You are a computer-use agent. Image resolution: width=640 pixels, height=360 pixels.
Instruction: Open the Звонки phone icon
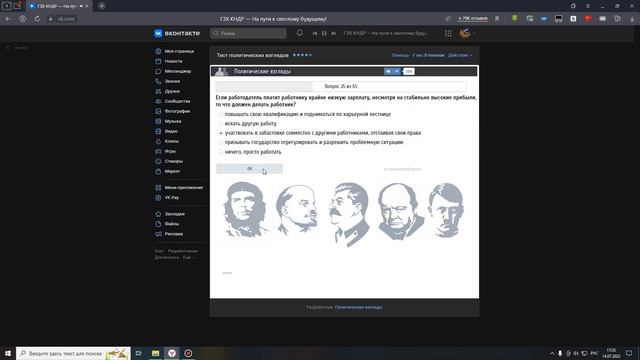point(158,81)
